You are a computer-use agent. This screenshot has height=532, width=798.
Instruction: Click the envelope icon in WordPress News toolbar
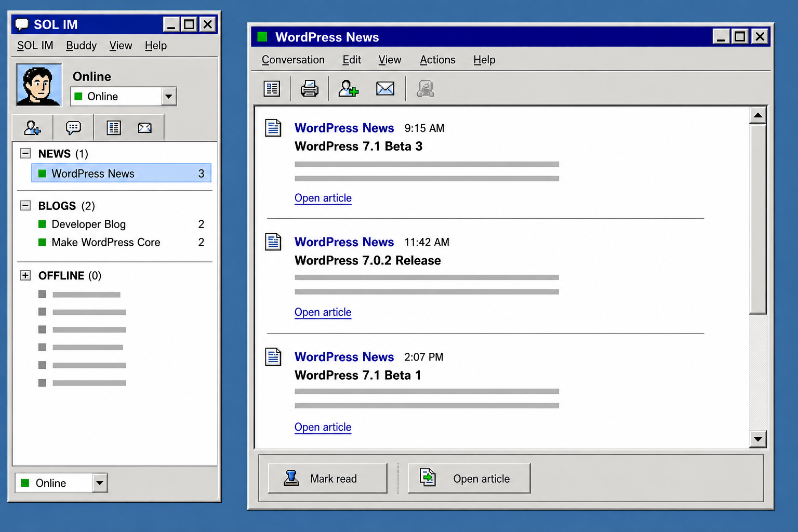tap(385, 89)
